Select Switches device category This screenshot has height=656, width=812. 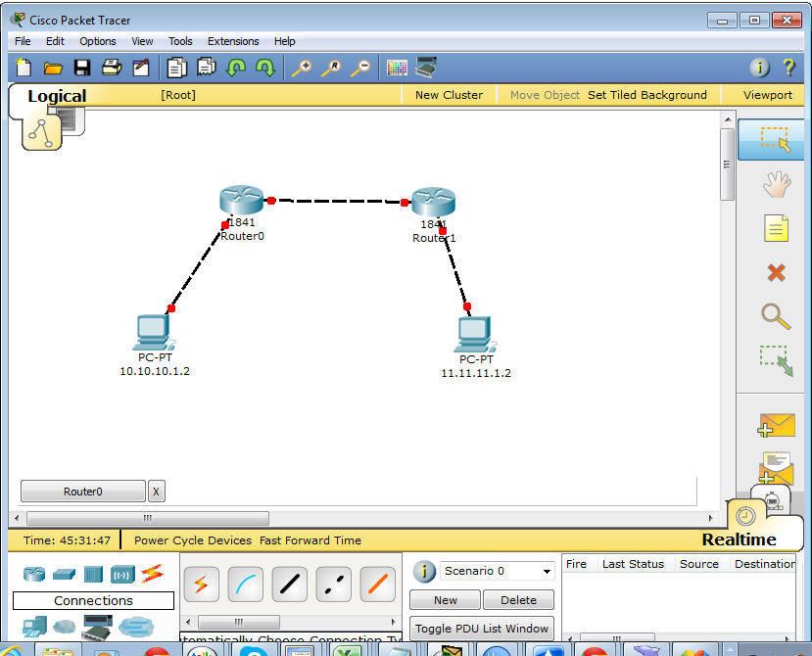pos(64,574)
